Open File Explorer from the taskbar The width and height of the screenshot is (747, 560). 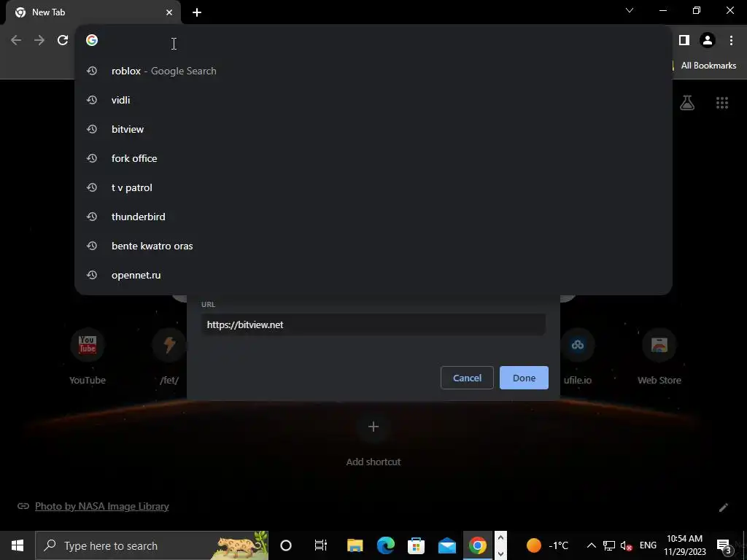point(355,545)
